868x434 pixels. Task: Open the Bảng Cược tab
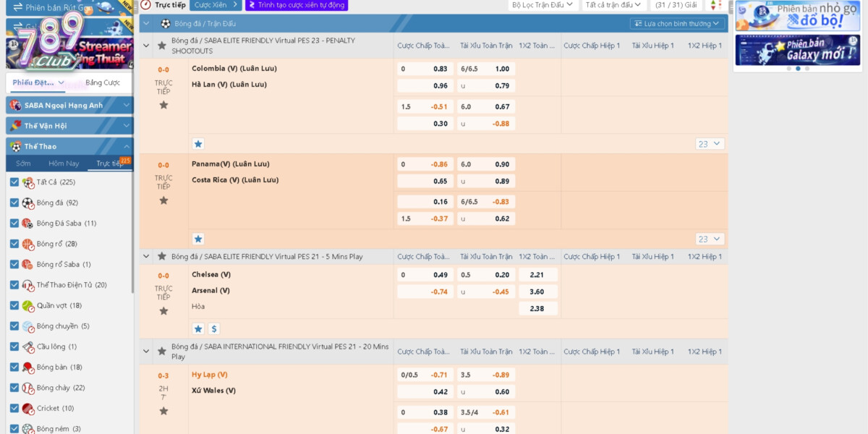103,82
